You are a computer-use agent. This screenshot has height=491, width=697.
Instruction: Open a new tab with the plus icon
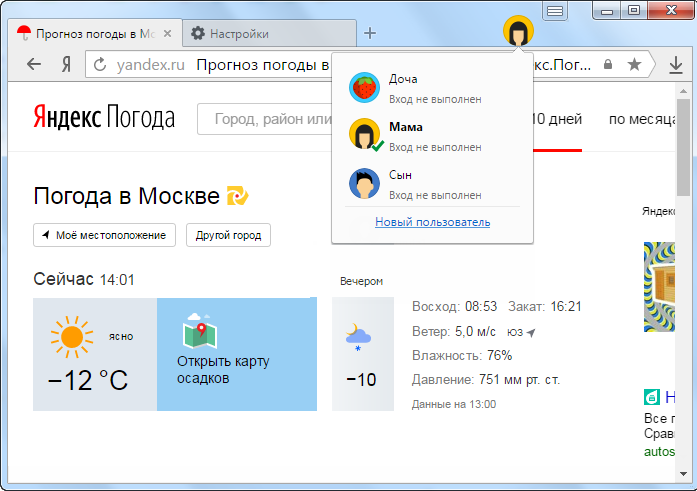[x=370, y=33]
